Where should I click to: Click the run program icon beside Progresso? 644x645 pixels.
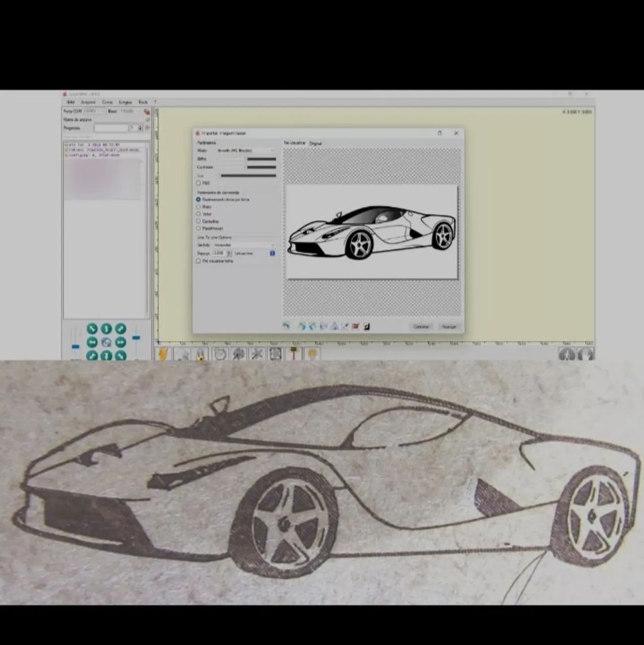click(147, 128)
